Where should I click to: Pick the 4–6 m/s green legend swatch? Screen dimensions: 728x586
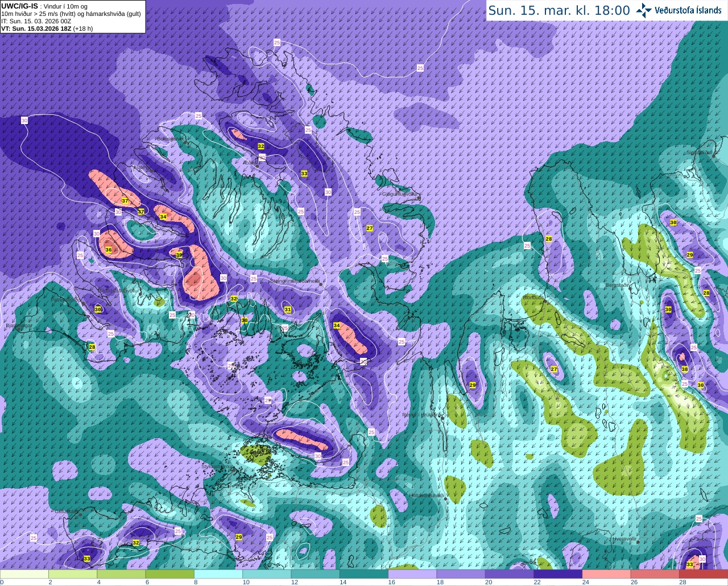pyautogui.click(x=122, y=574)
